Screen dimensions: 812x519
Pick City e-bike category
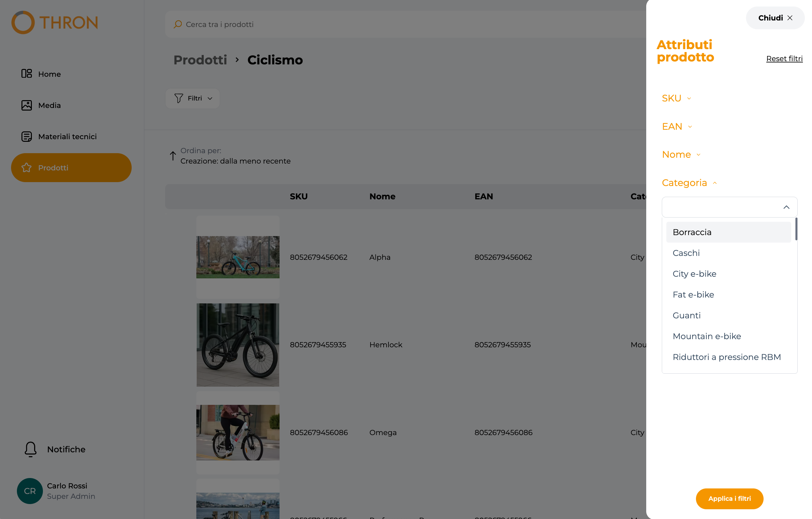[x=728, y=274]
